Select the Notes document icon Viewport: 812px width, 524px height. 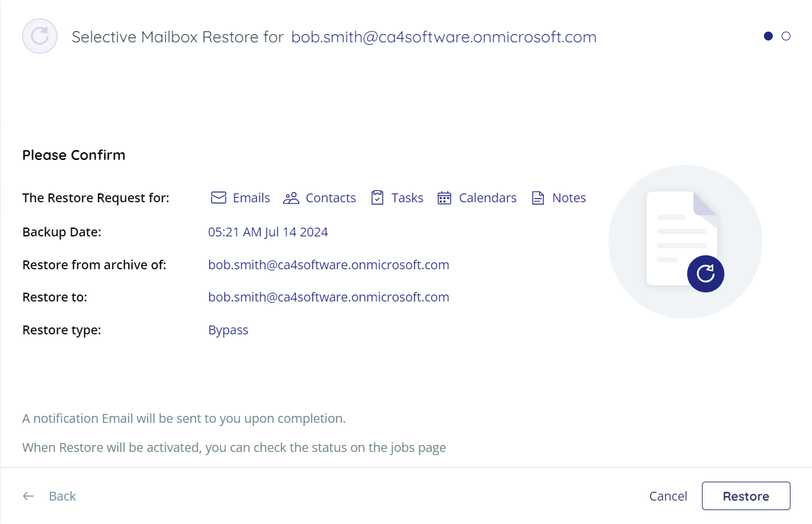pos(538,197)
